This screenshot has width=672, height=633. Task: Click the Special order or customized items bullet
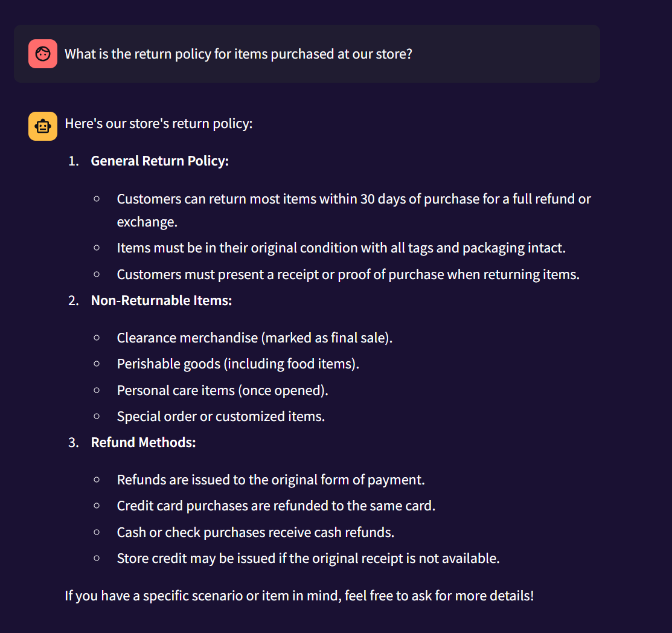(220, 416)
